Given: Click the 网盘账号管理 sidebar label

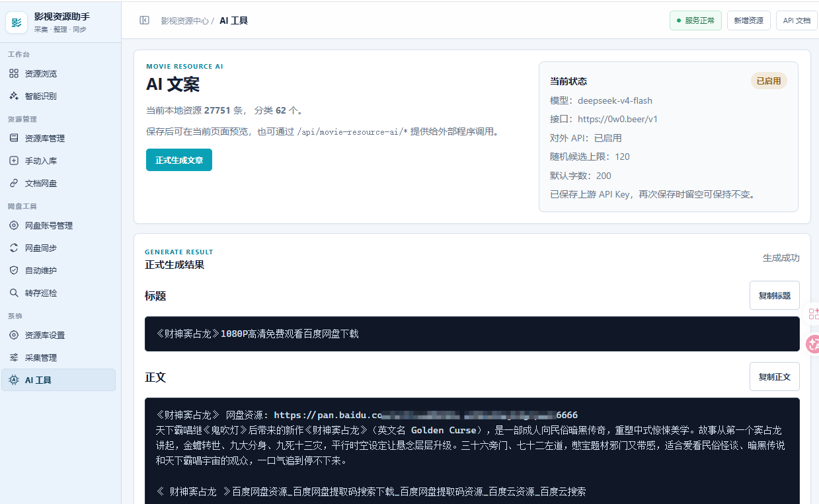Looking at the screenshot, I should click(x=49, y=225).
